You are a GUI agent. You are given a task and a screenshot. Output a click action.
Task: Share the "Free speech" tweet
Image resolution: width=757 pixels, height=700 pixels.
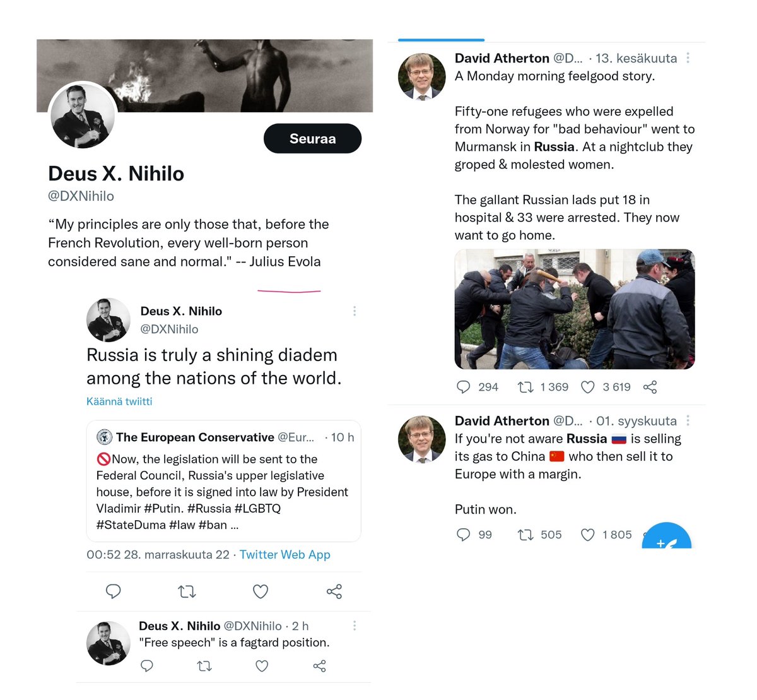click(320, 666)
